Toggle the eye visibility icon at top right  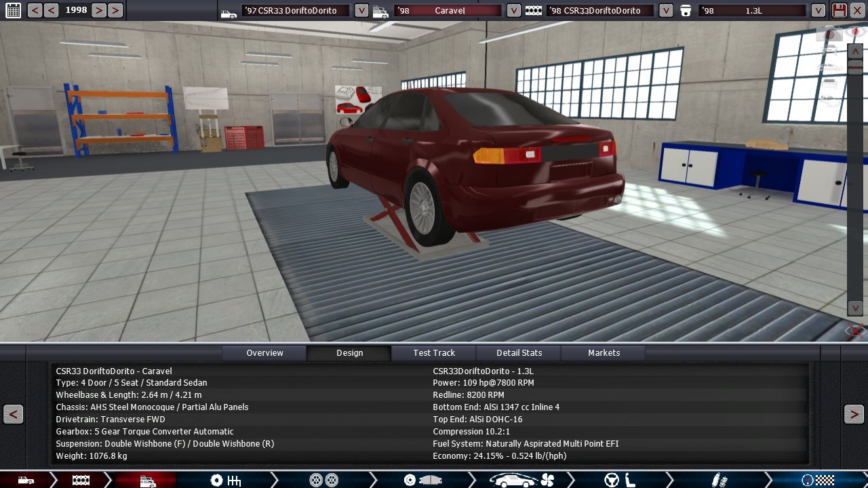pyautogui.click(x=855, y=30)
